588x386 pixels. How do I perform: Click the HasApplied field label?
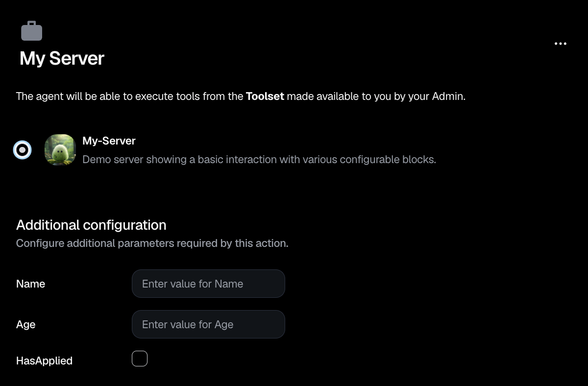click(x=44, y=361)
